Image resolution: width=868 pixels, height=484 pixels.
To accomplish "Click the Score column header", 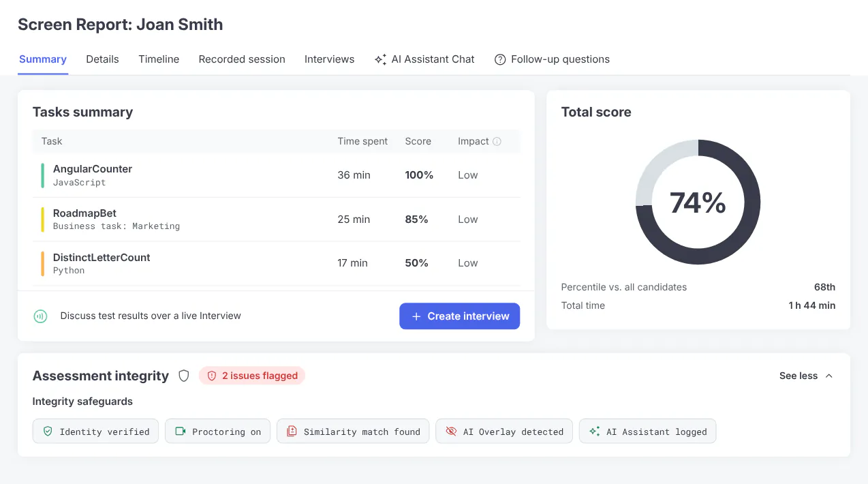I will point(418,141).
